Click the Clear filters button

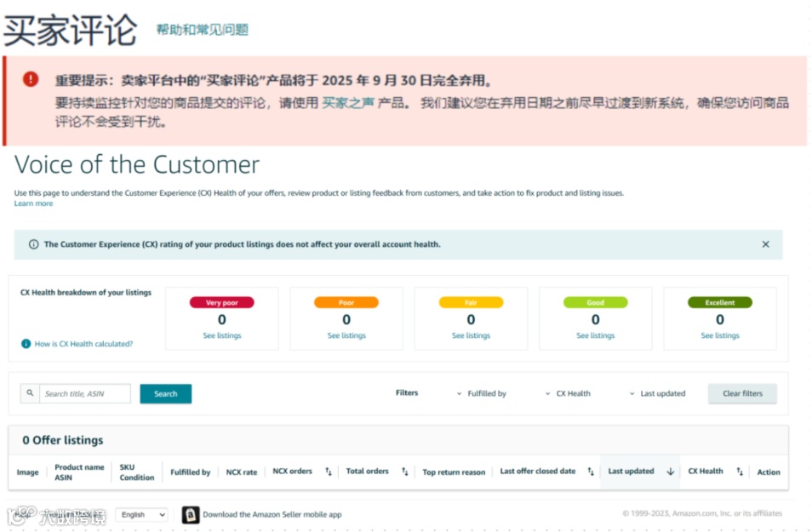[742, 394]
